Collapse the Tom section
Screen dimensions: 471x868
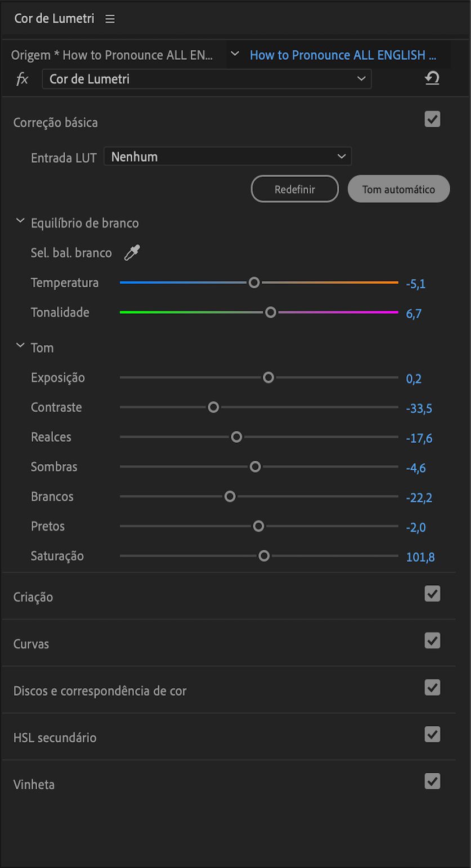pyautogui.click(x=20, y=346)
